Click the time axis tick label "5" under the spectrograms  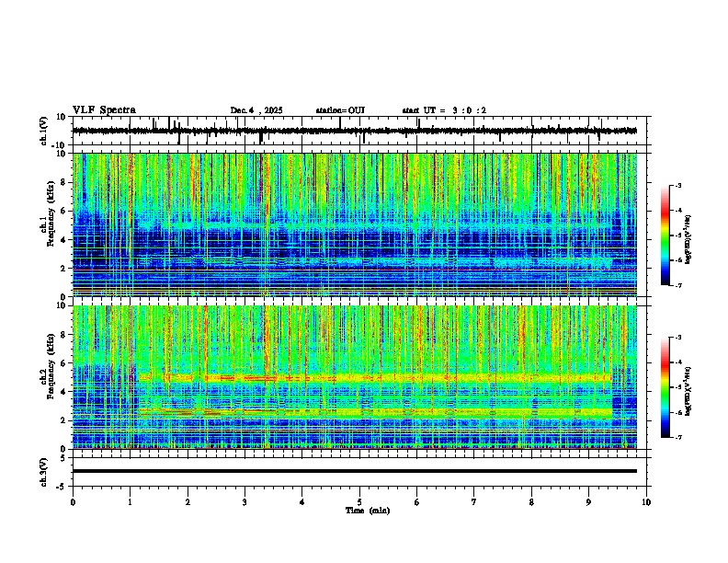pos(359,502)
